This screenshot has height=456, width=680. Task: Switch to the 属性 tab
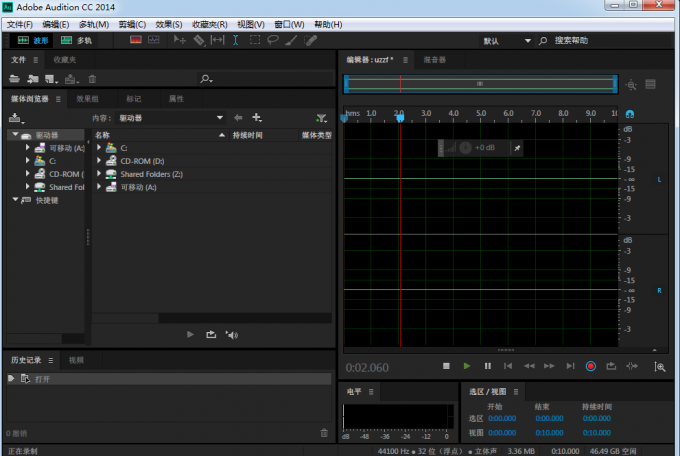(x=176, y=99)
